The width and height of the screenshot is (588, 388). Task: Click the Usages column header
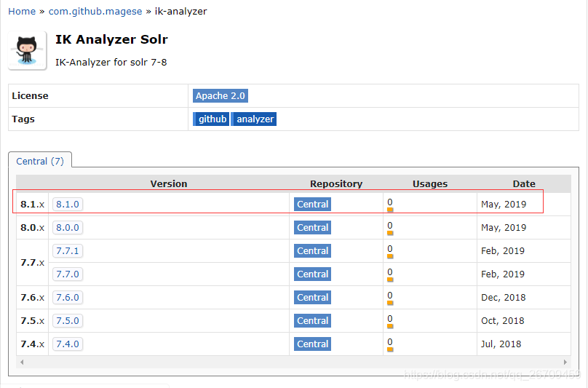(430, 184)
